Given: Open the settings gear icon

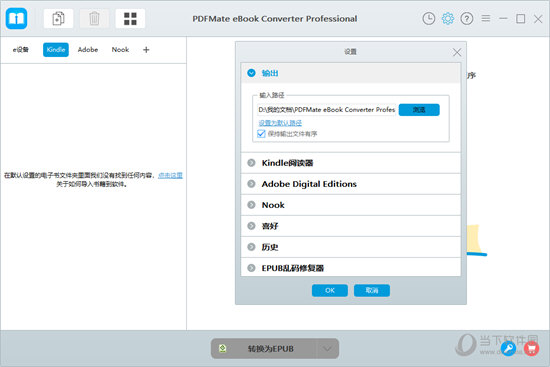Looking at the screenshot, I should coord(448,18).
